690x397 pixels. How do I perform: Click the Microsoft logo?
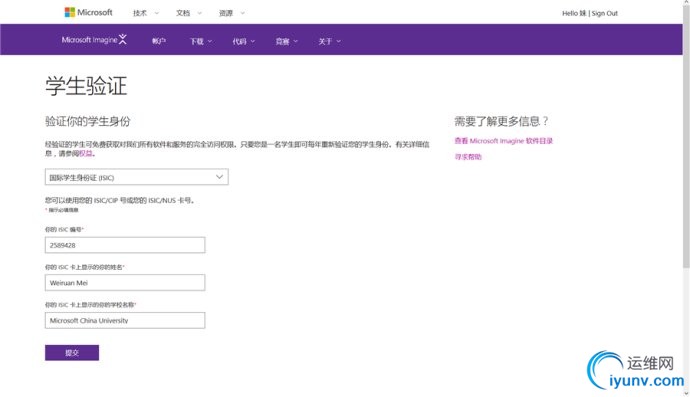pyautogui.click(x=88, y=12)
